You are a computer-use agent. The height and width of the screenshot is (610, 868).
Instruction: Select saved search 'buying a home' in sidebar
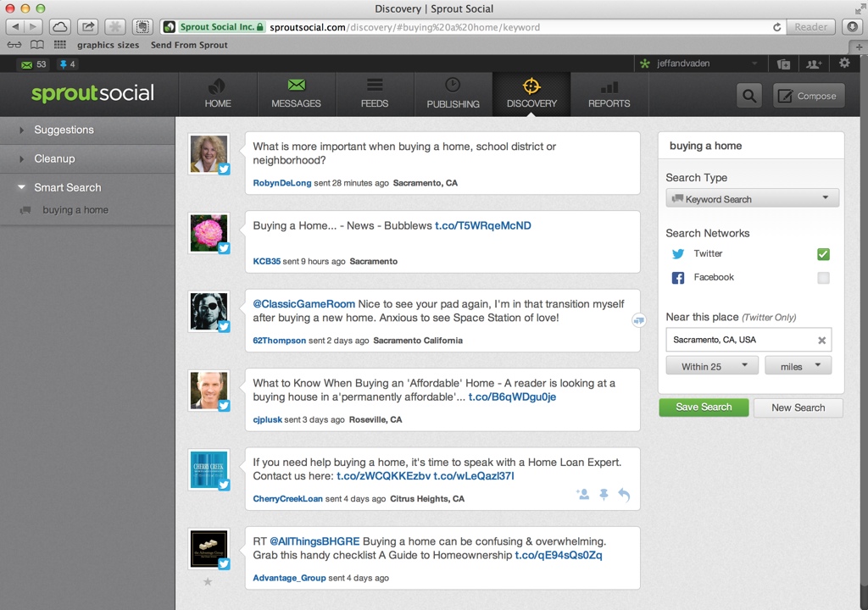click(x=75, y=210)
